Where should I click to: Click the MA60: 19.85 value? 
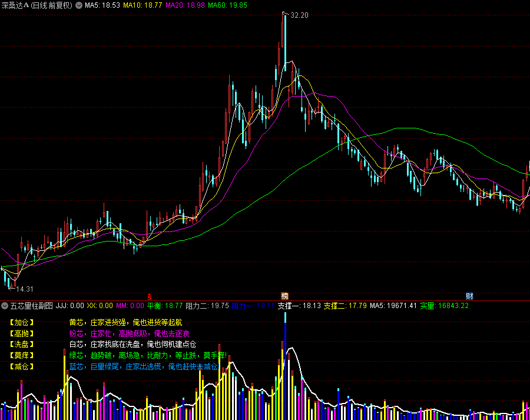click(227, 5)
